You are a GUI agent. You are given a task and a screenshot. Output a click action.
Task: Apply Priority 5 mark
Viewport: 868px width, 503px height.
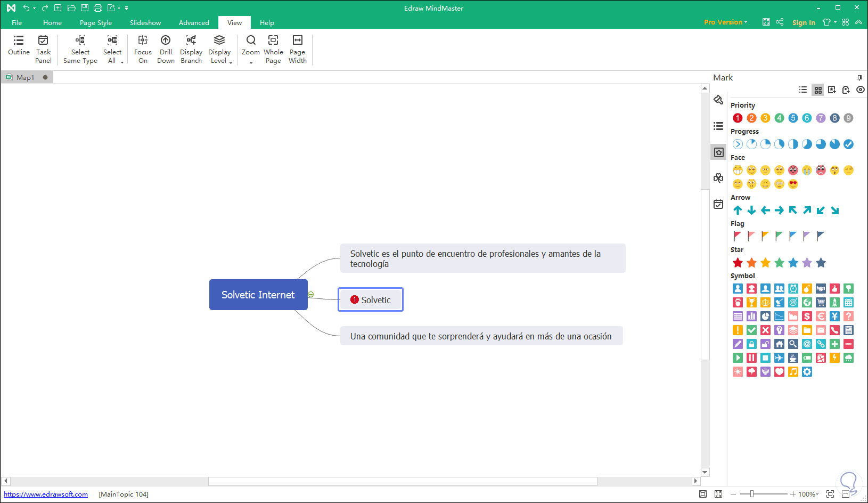click(793, 118)
